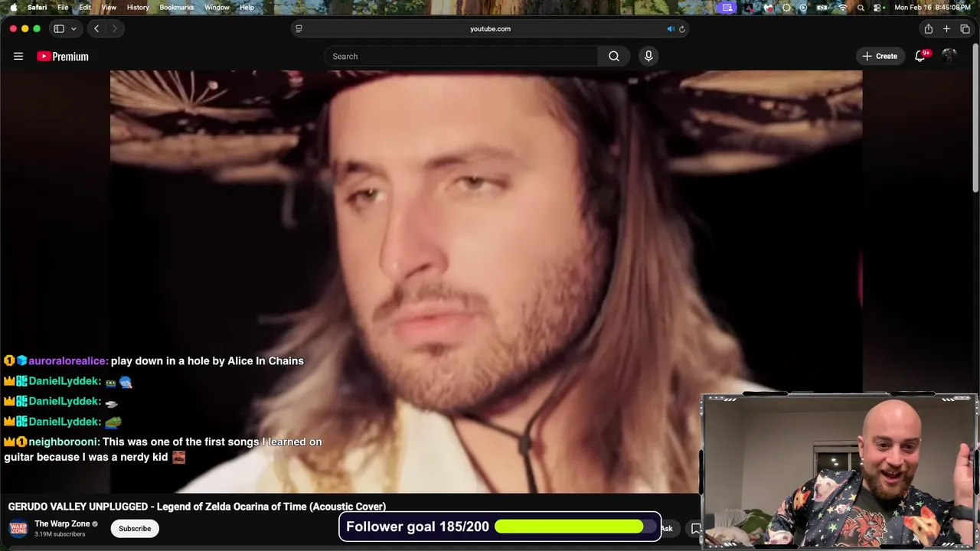Subscribe to The Warp Zone channel
This screenshot has width=980, height=551.
(135, 528)
